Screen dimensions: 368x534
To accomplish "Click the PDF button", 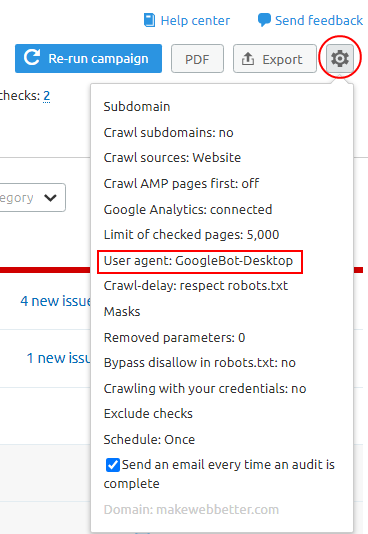I will pos(197,59).
